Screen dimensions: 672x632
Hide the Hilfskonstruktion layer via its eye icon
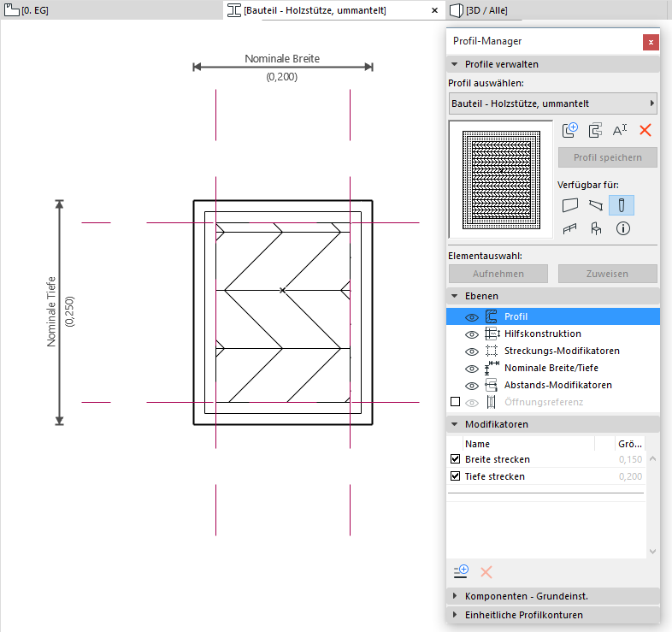click(470, 334)
